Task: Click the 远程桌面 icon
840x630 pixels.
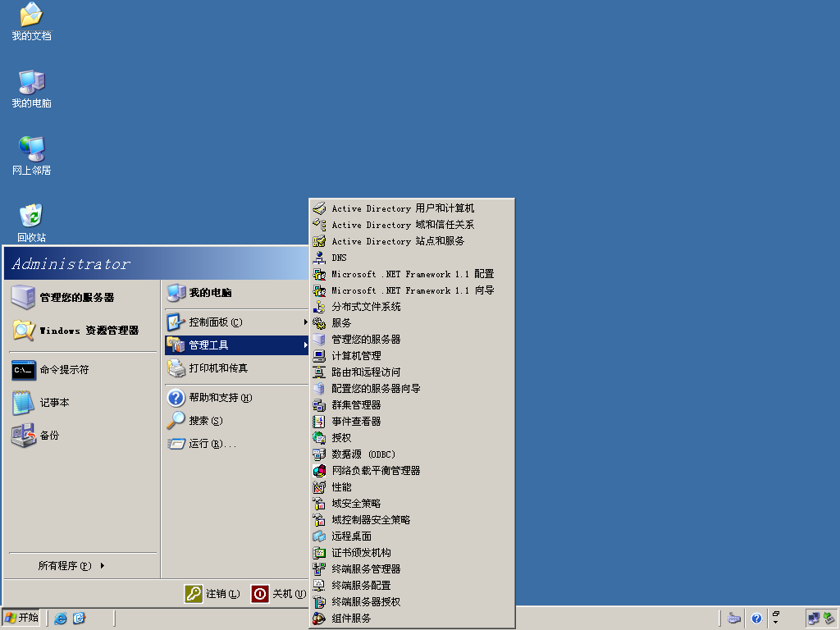Action: tap(319, 536)
